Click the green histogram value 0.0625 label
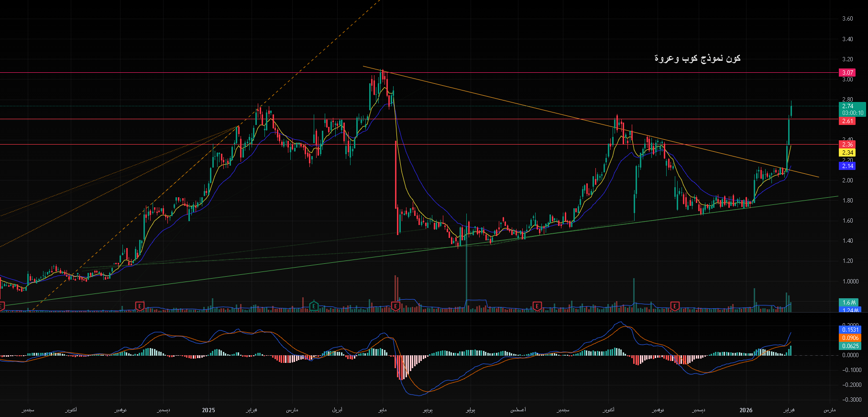868x417 pixels. (850, 346)
